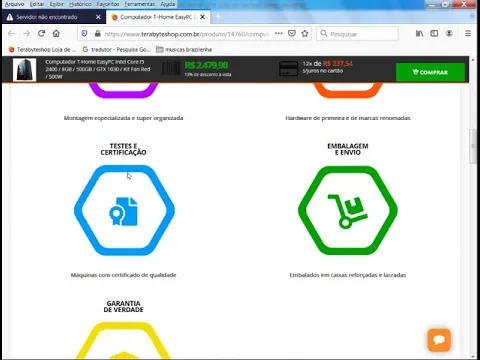Click the green COMPRAR button
The height and width of the screenshot is (360, 480).
click(x=430, y=72)
